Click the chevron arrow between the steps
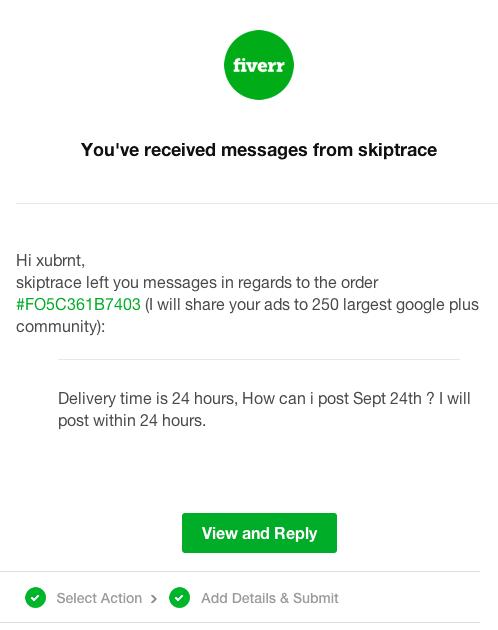The image size is (498, 630). pyautogui.click(x=154, y=599)
